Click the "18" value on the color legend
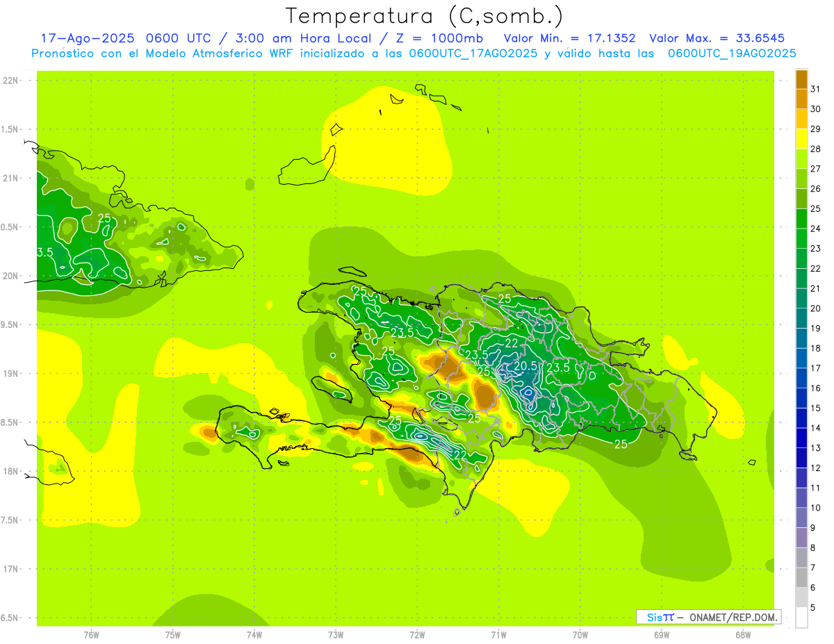This screenshot has width=834, height=644. tap(815, 348)
